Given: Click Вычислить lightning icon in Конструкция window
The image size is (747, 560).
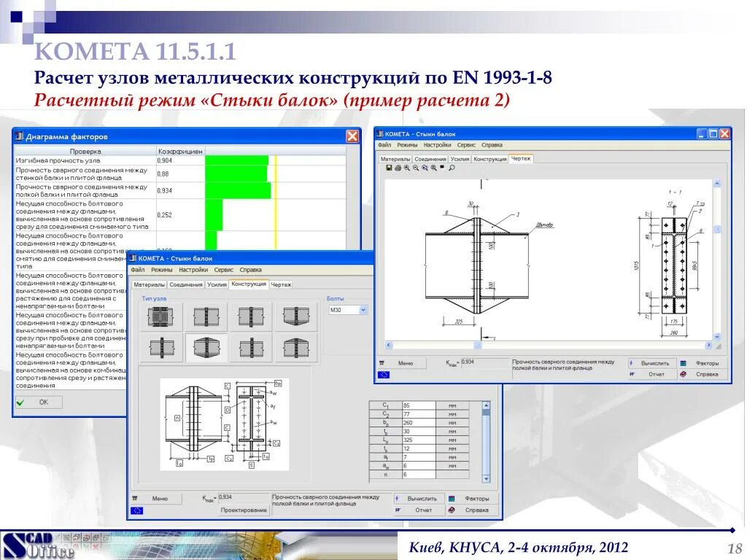Looking at the screenshot, I should coord(398,499).
